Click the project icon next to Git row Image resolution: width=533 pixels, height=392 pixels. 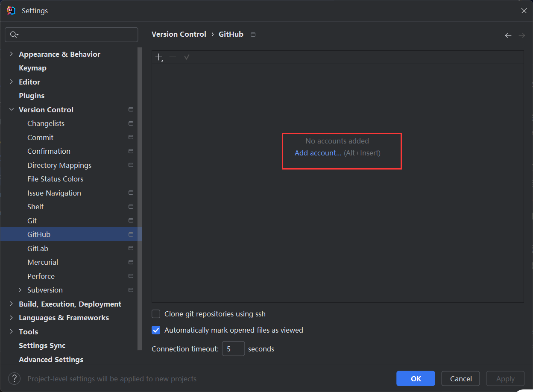tap(131, 221)
